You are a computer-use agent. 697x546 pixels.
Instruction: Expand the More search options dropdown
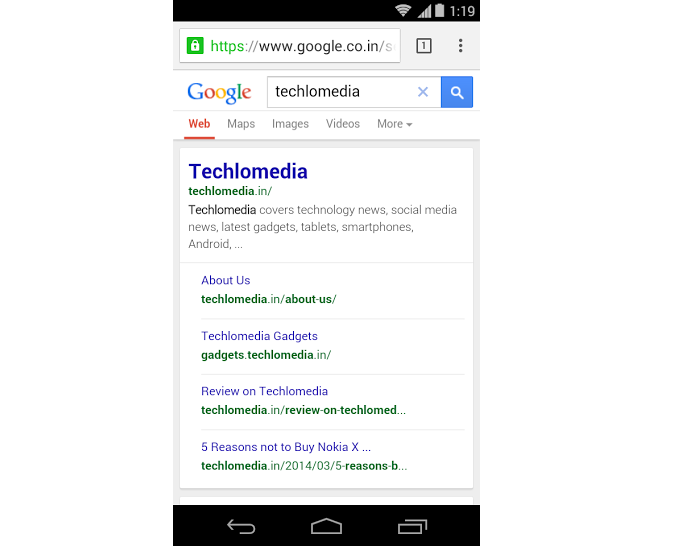tap(394, 124)
